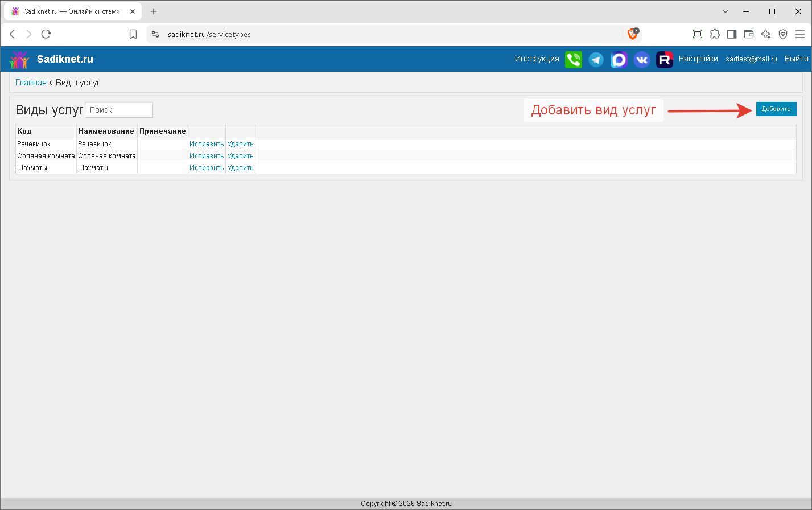This screenshot has width=812, height=510.
Task: Toggle the browser sidebar panel icon
Action: click(732, 34)
